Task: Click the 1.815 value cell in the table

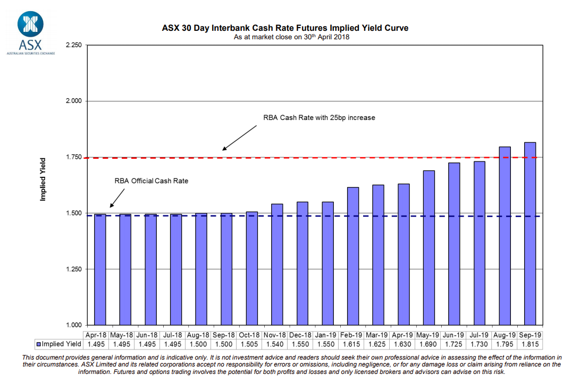Action: click(x=529, y=344)
